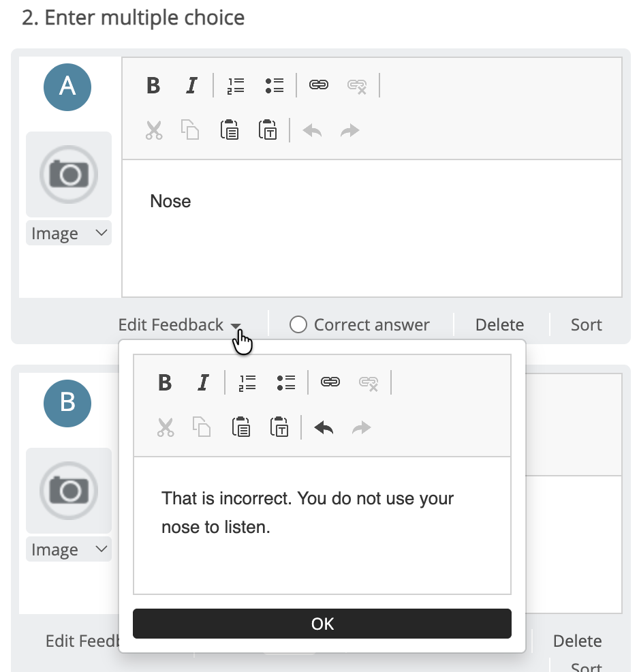
Task: Delete answer choice A
Action: [499, 325]
